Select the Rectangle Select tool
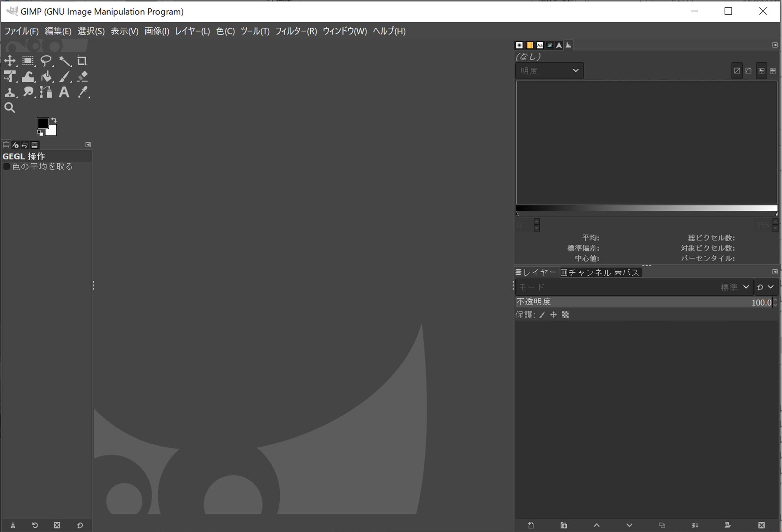The width and height of the screenshot is (782, 532). click(28, 61)
